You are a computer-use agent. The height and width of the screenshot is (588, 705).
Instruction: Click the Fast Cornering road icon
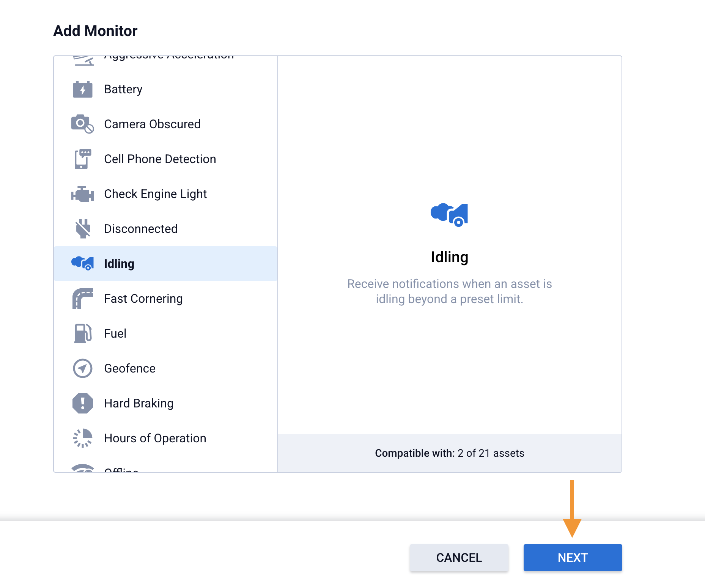tap(82, 299)
